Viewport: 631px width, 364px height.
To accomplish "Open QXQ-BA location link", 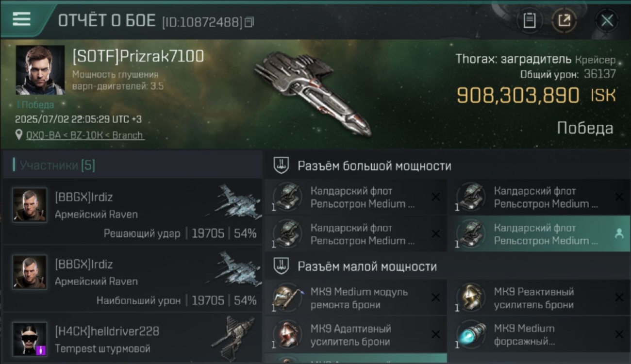I will (x=85, y=135).
